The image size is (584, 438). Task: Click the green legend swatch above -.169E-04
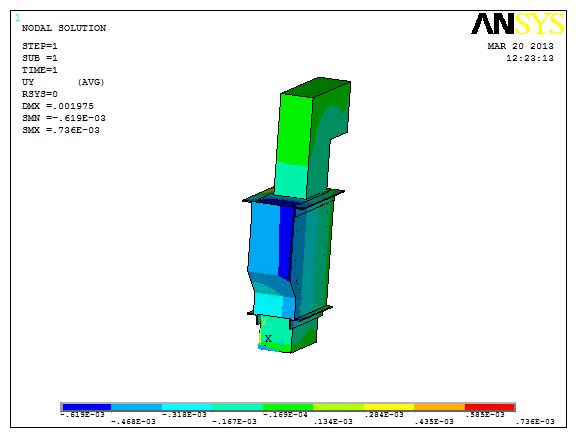[288, 407]
